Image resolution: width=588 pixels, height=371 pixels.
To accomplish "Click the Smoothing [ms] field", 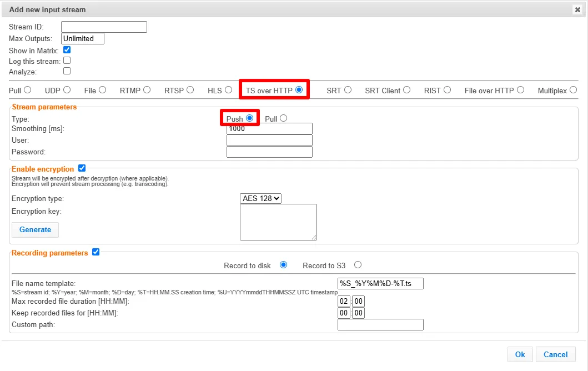I will [x=269, y=129].
